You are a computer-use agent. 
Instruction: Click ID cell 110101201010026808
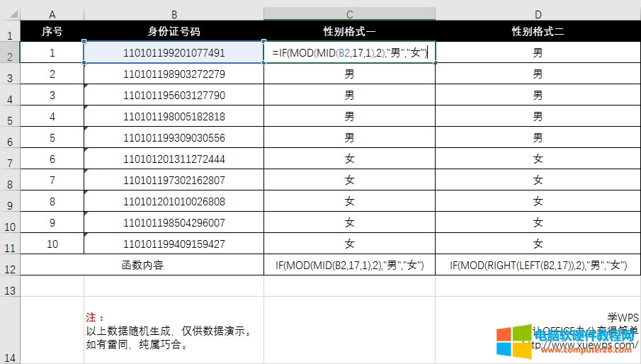coord(174,201)
